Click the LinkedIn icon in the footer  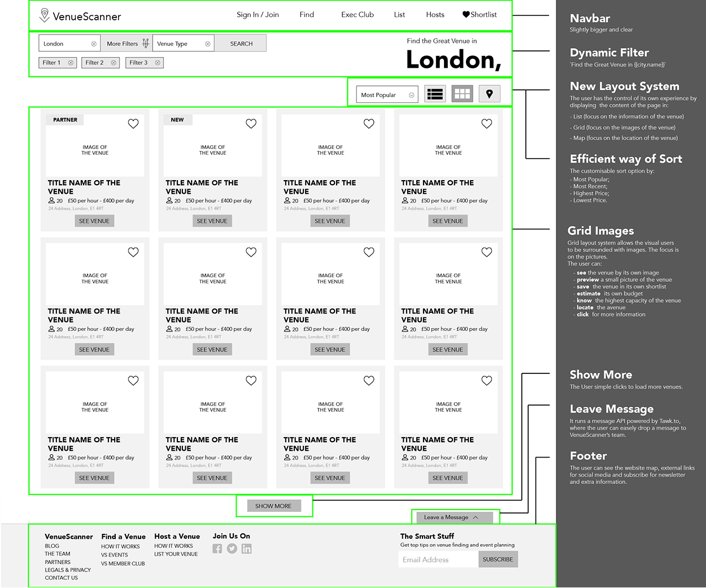pos(246,548)
